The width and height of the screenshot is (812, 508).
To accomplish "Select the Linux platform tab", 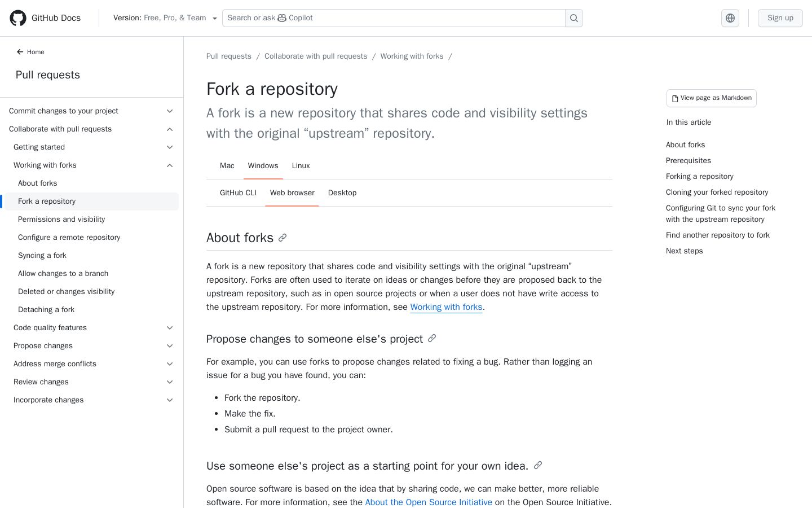I will (301, 166).
